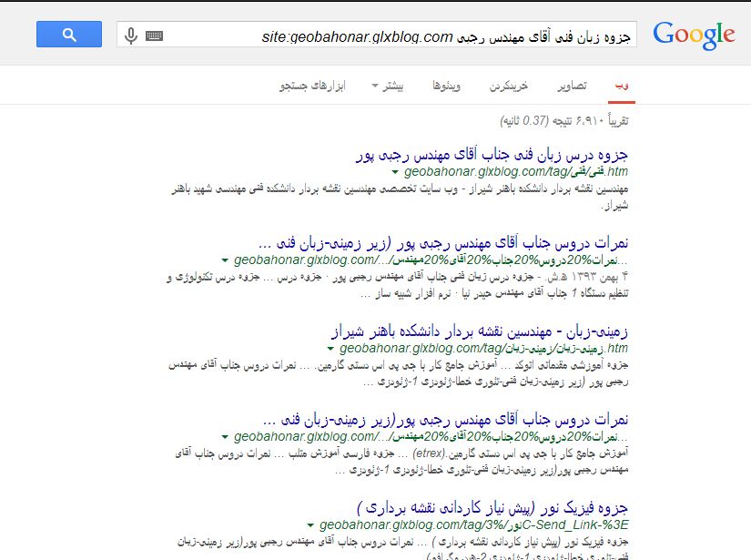Open the on-screen keyboard icon
Screen dimensions: 751x560
click(154, 36)
